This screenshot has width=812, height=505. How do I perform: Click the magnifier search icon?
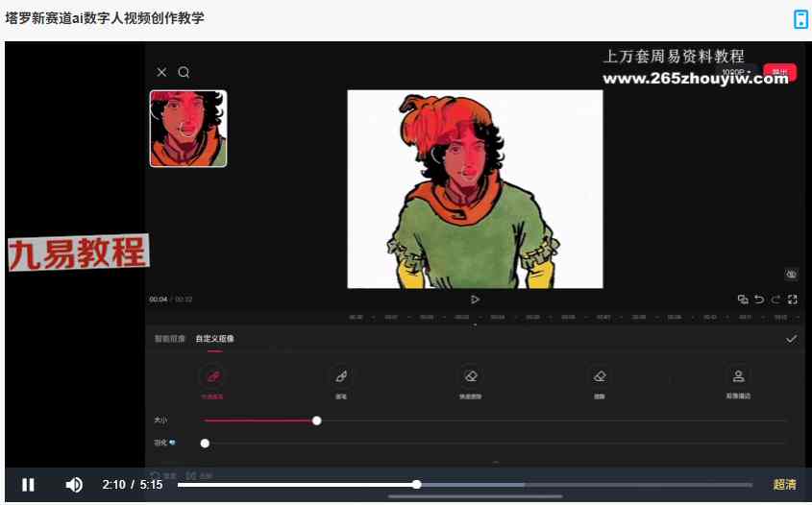[x=184, y=72]
